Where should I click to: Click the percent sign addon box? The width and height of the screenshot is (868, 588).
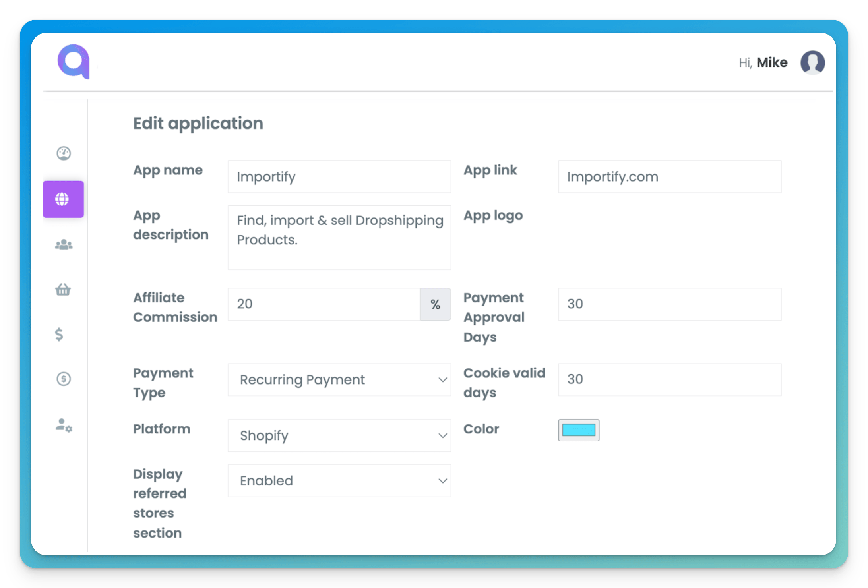435,304
